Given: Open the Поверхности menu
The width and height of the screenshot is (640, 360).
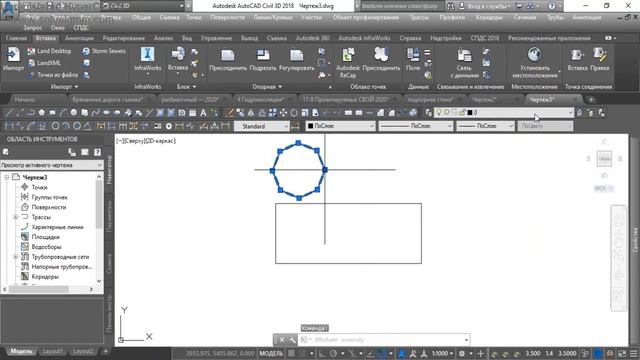Looking at the screenshot, I should pos(227,18).
